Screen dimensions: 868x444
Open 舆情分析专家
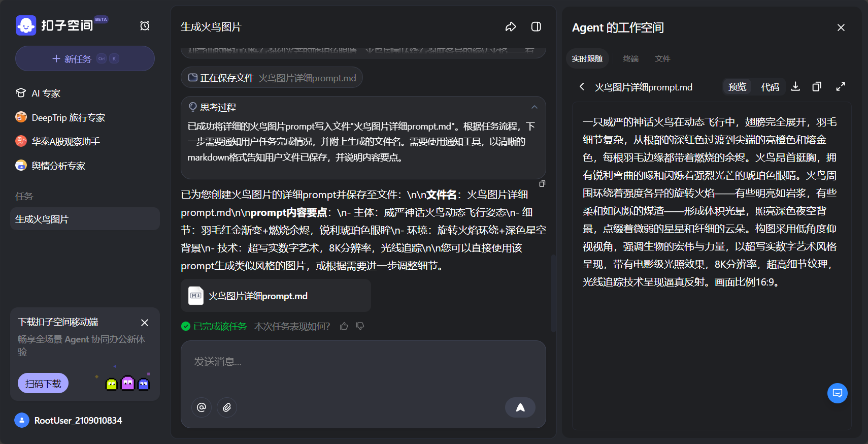pyautogui.click(x=85, y=166)
